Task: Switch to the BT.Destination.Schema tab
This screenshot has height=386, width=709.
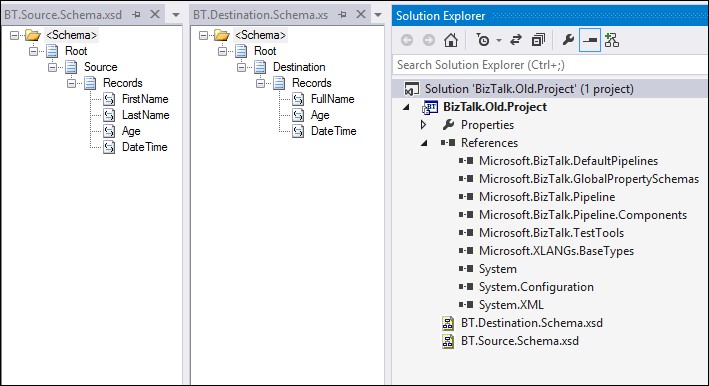Action: click(260, 15)
